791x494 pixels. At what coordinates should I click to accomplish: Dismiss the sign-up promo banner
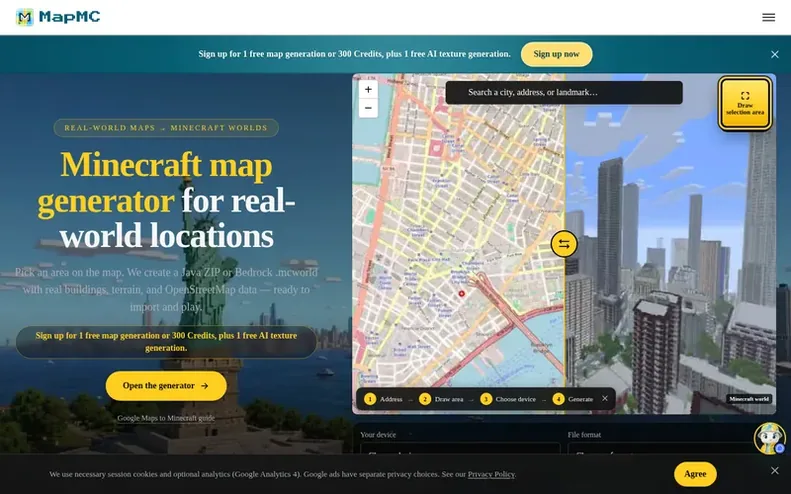[x=775, y=54]
